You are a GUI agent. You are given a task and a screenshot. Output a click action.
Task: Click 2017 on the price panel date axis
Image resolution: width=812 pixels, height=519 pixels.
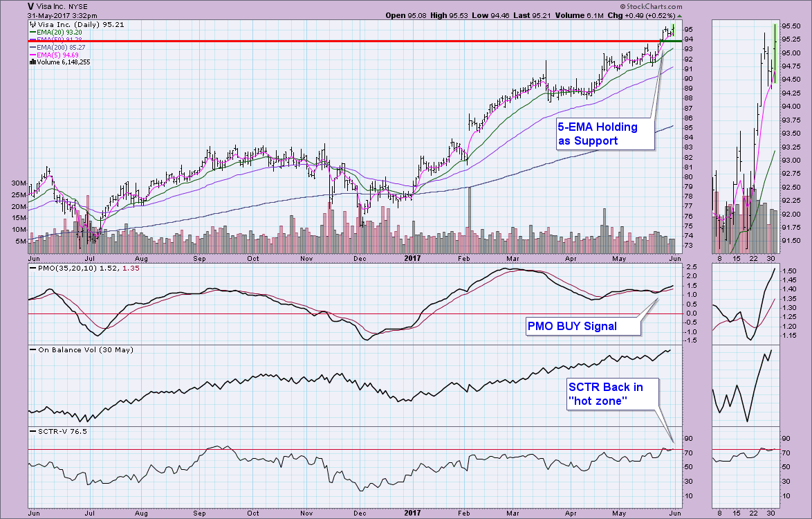(x=412, y=258)
